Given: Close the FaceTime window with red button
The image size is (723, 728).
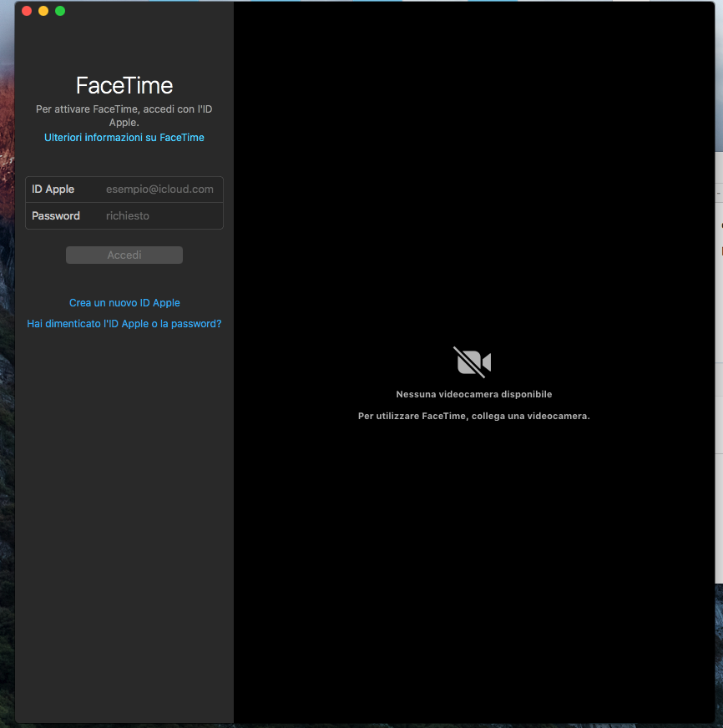Looking at the screenshot, I should tap(26, 11).
